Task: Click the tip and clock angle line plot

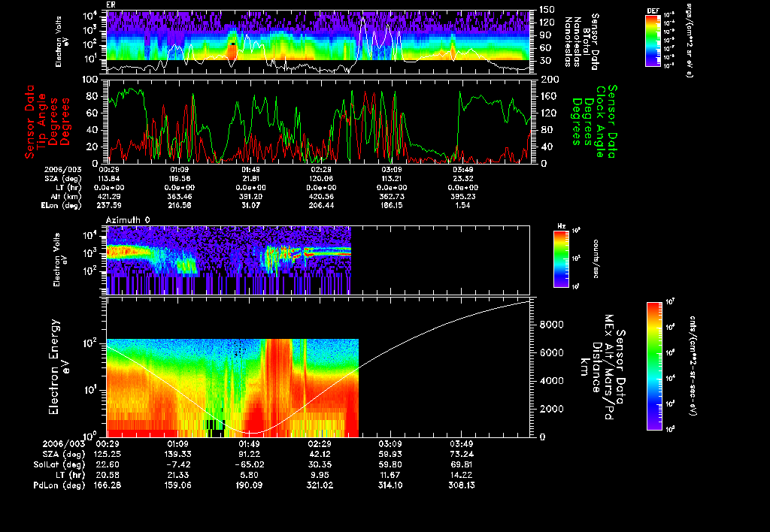Action: [318, 121]
